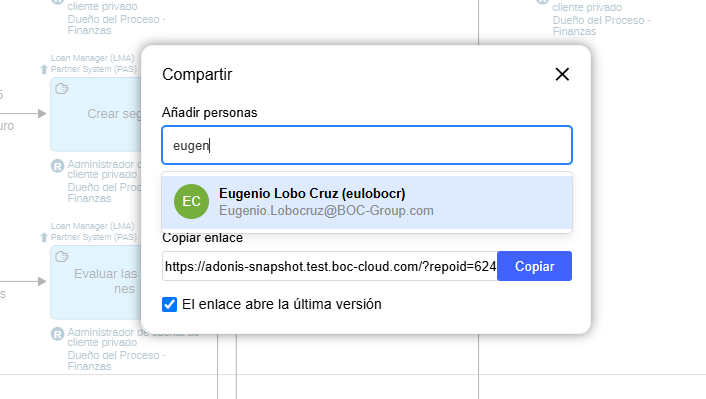Click the R role icon below 'Crear seg' task
706x399 pixels.
point(57,166)
